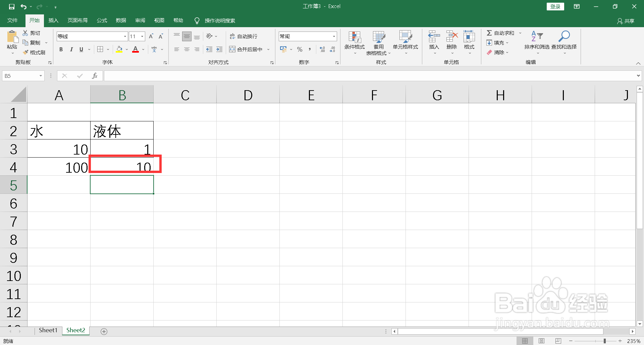This screenshot has width=644, height=345.
Task: Click the Copy button
Action: [32, 43]
